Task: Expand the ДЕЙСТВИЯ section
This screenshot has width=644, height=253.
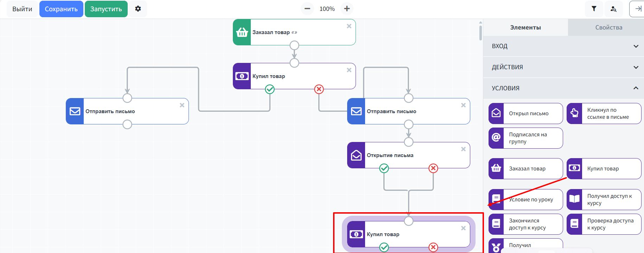Action: click(x=563, y=67)
